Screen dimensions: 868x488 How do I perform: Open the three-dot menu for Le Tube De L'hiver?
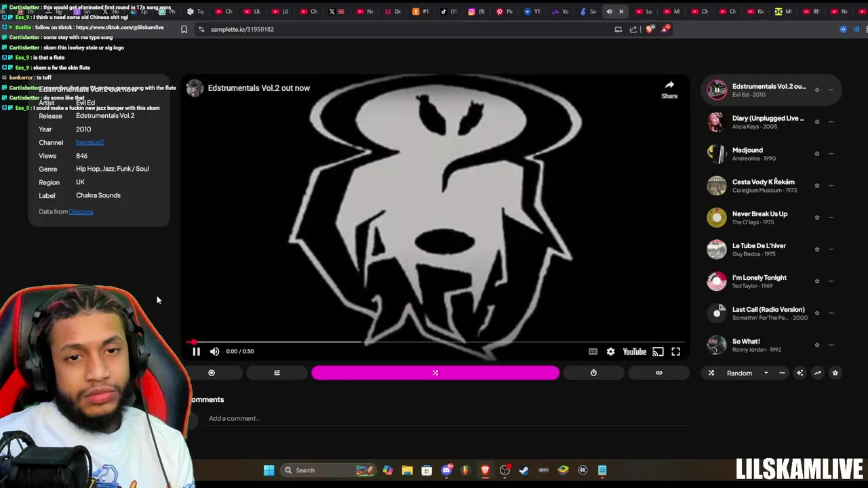pyautogui.click(x=831, y=249)
